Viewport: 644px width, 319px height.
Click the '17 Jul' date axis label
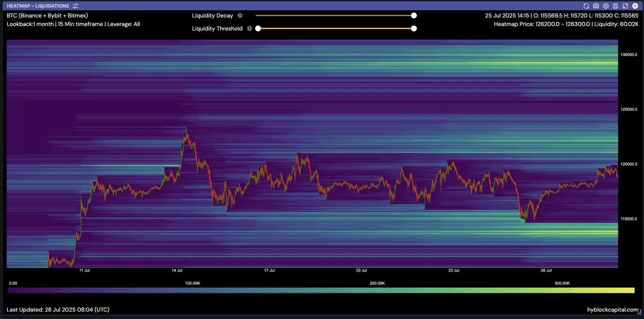(269, 271)
